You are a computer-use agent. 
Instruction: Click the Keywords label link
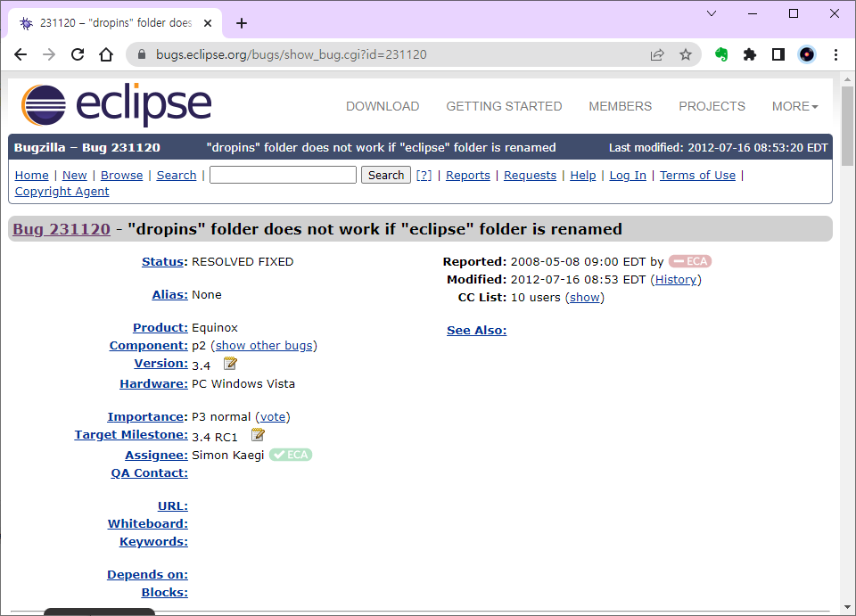(x=154, y=542)
